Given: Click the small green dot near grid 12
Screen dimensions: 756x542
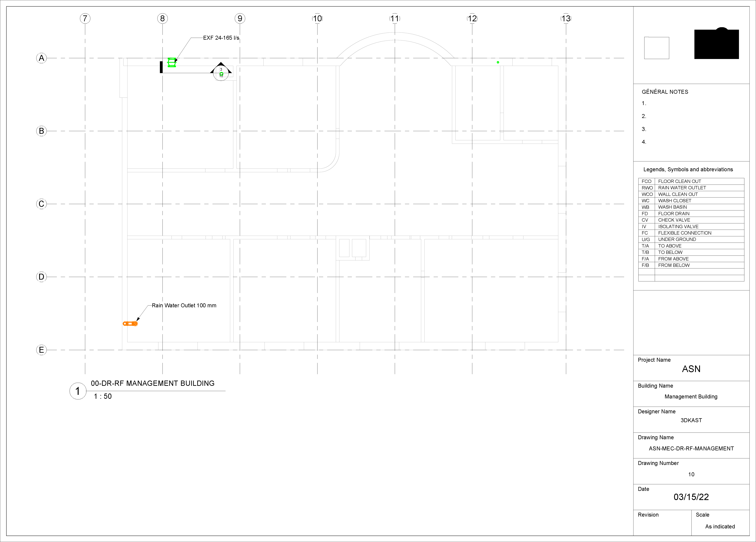Looking at the screenshot, I should [x=498, y=62].
